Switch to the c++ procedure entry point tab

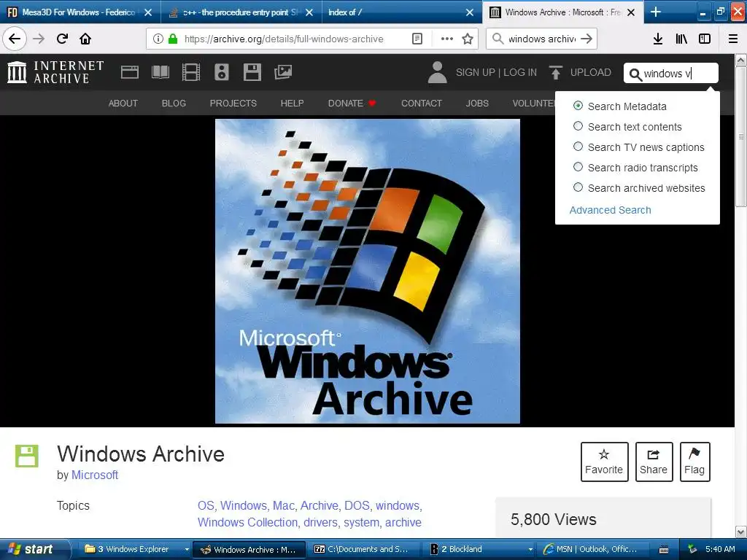(x=241, y=12)
